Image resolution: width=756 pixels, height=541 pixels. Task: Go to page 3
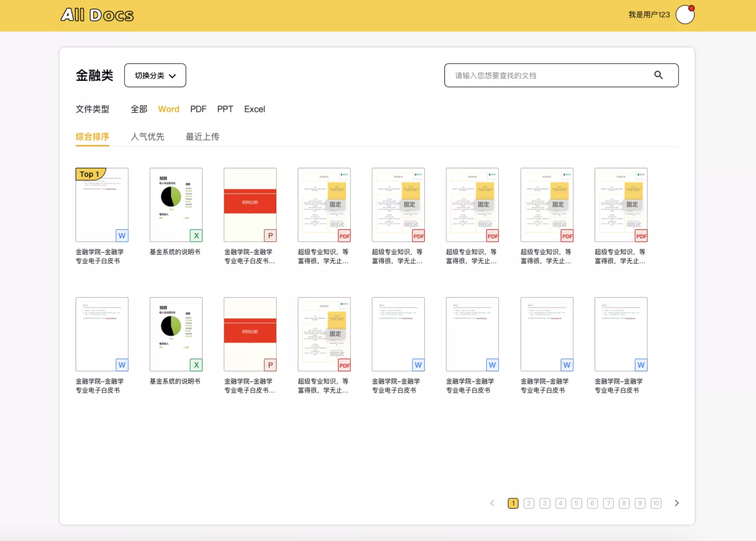[545, 503]
